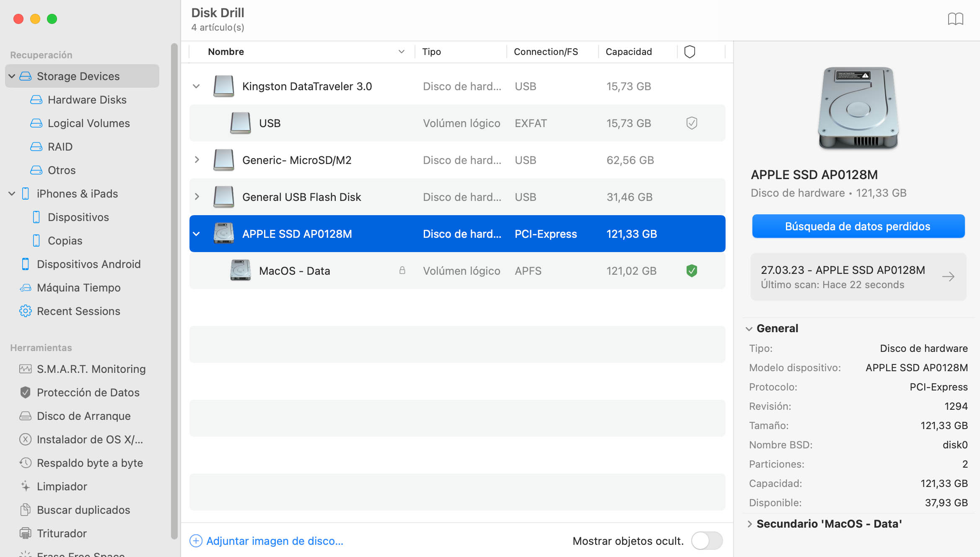Click the 1294 Revisión value
The height and width of the screenshot is (557, 980).
click(956, 406)
